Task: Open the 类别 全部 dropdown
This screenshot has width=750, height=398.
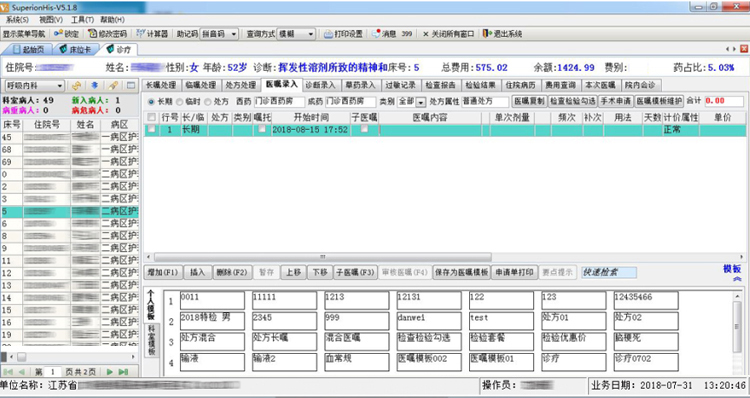Action: (x=421, y=102)
